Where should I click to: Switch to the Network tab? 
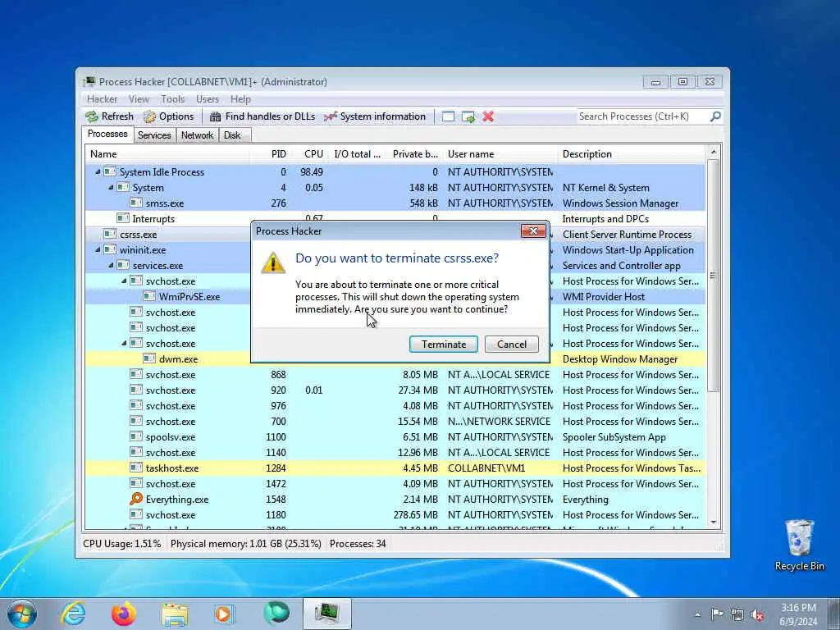coord(197,135)
